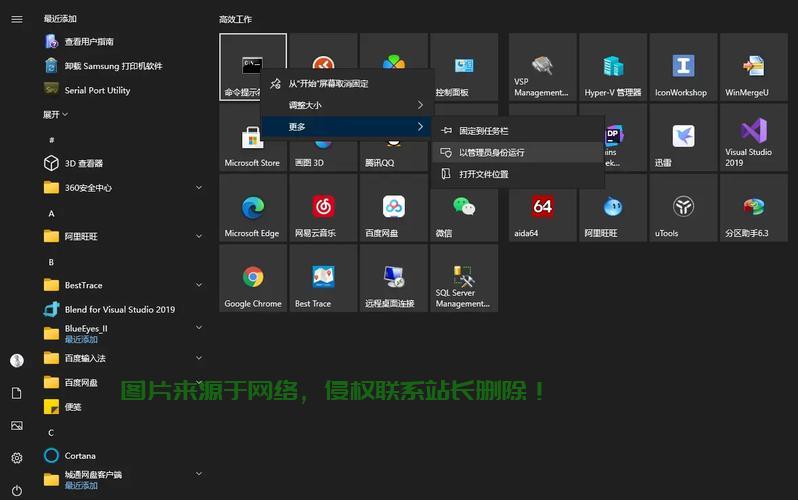Open the Best Trace tile
Image resolution: width=798 pixels, height=500 pixels.
pos(323,279)
